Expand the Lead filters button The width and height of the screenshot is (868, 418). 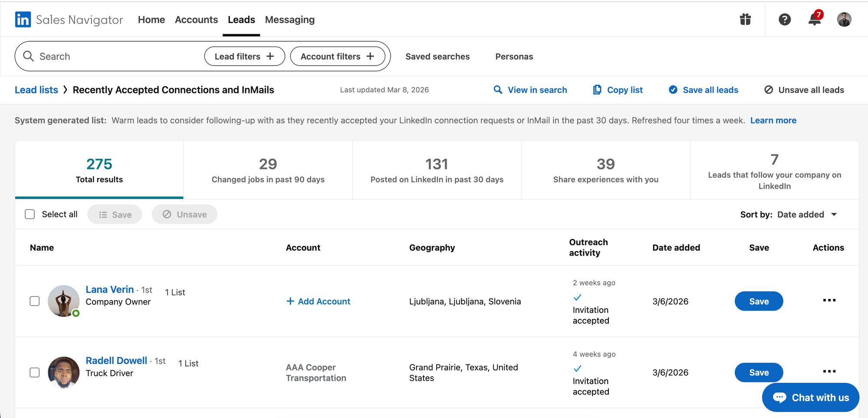(x=244, y=56)
